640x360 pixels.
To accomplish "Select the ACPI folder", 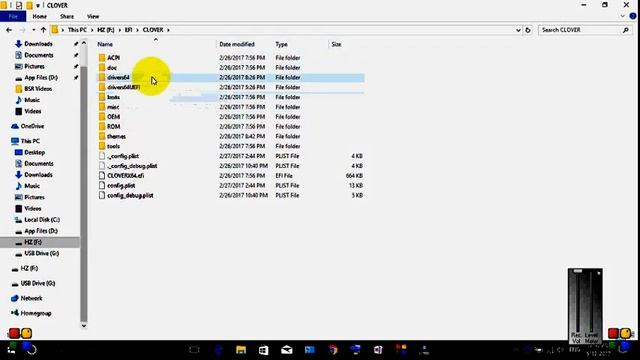I will [113, 58].
